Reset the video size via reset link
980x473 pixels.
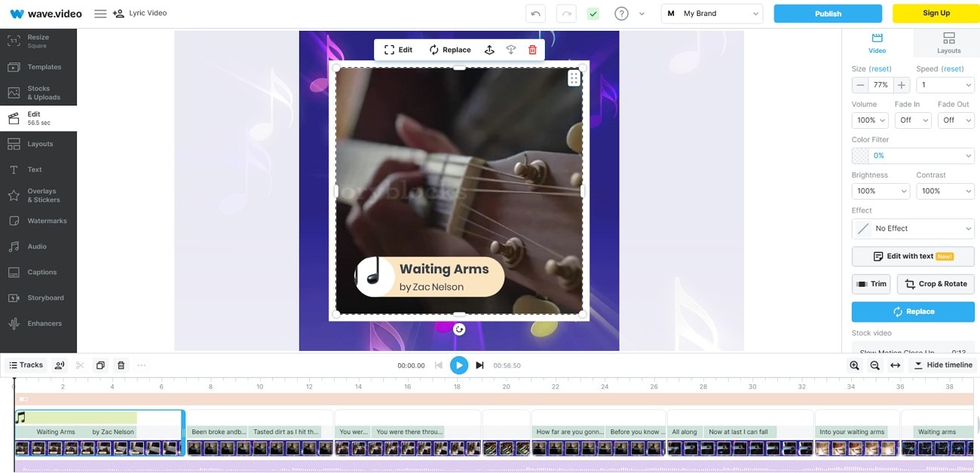click(x=880, y=69)
